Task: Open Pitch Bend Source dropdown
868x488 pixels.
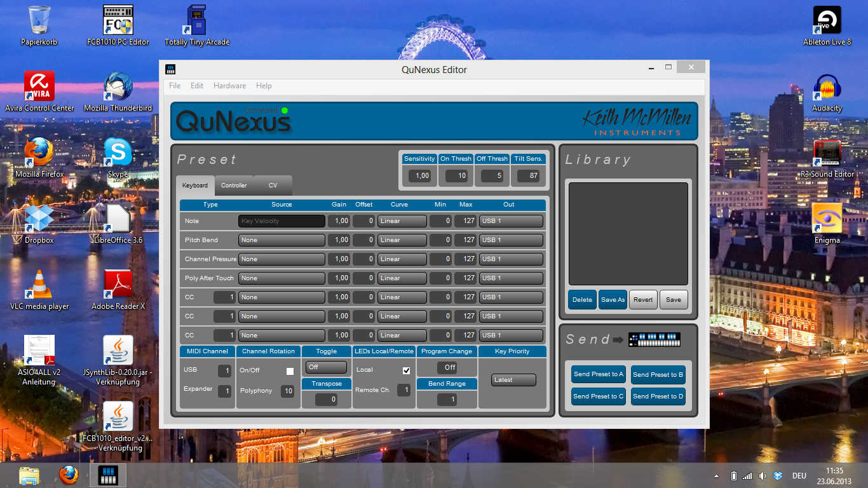Action: click(281, 240)
